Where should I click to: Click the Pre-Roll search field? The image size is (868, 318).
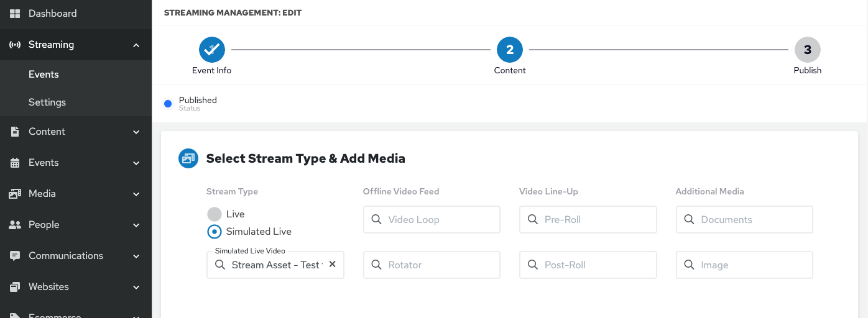588,220
